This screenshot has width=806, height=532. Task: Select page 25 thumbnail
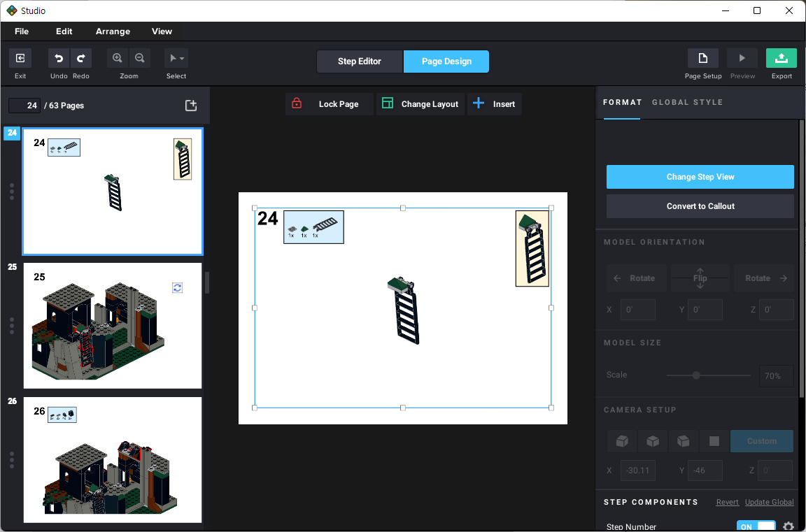[x=113, y=326]
